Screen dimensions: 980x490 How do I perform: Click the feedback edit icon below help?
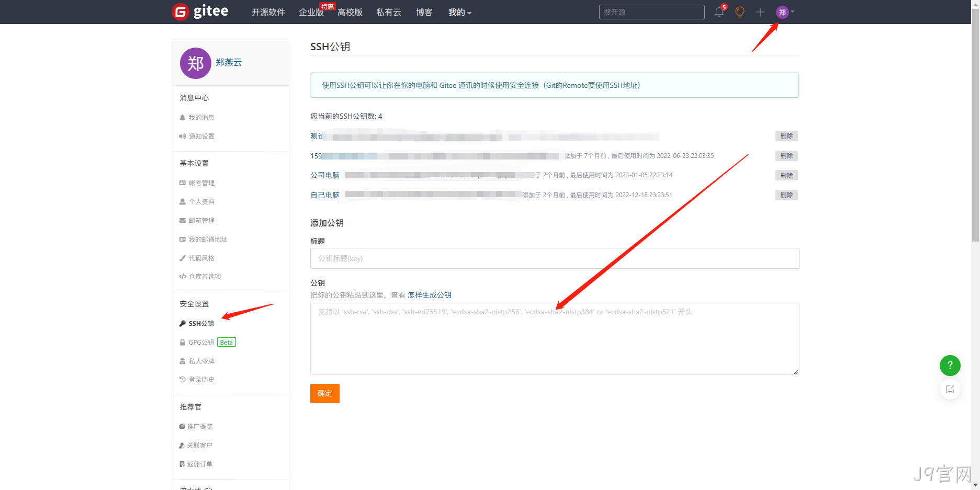[x=950, y=389]
